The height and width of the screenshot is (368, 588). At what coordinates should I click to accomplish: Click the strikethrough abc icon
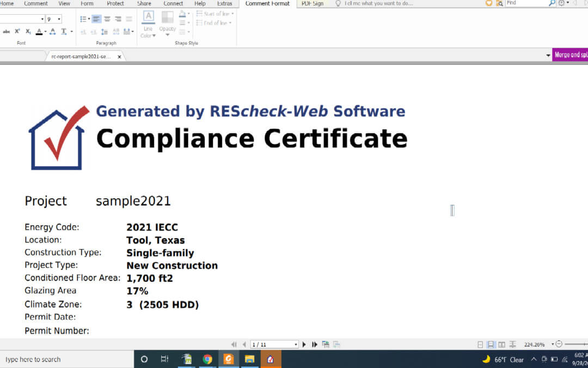[7, 32]
